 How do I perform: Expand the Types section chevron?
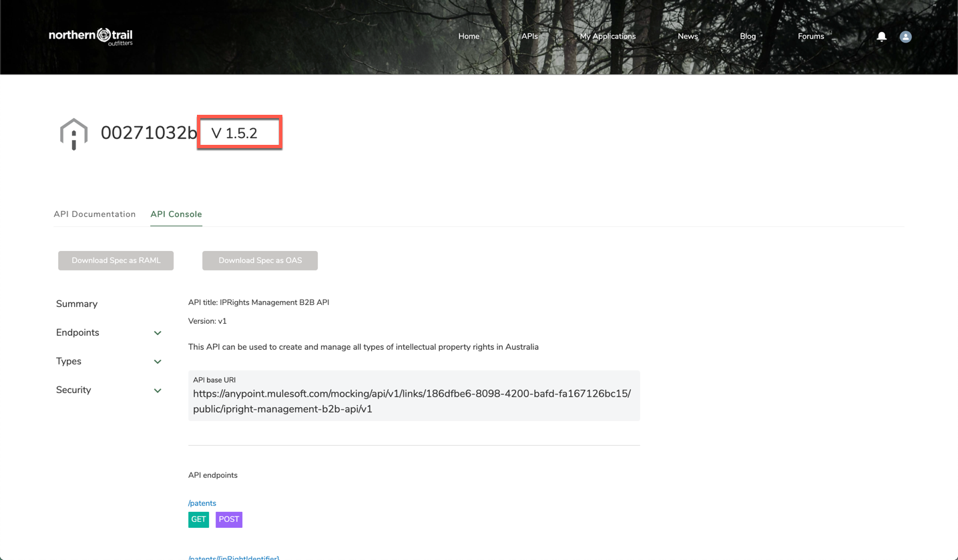pos(158,362)
